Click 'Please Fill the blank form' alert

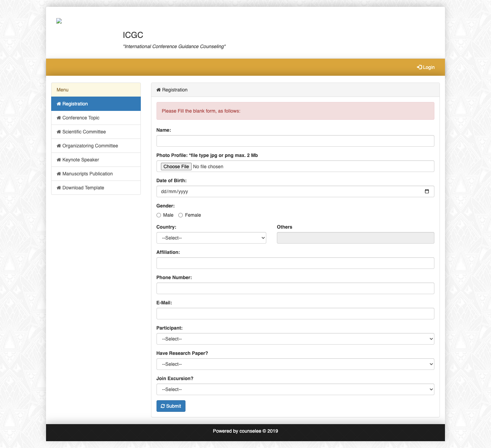pyautogui.click(x=295, y=111)
